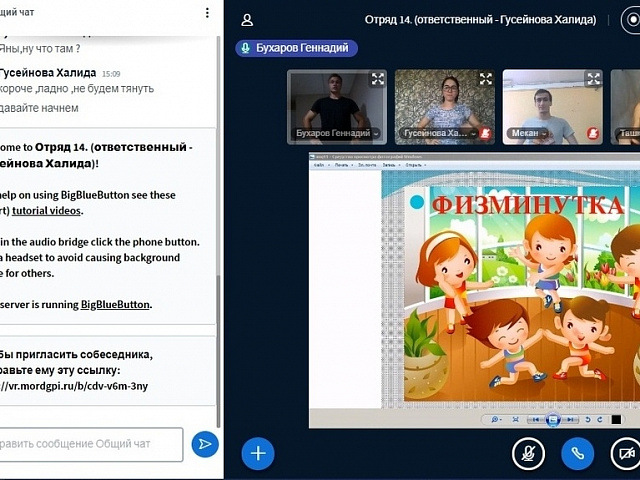This screenshot has width=640, height=480.
Task: Open Файл menu in photo viewer
Action: tap(320, 165)
